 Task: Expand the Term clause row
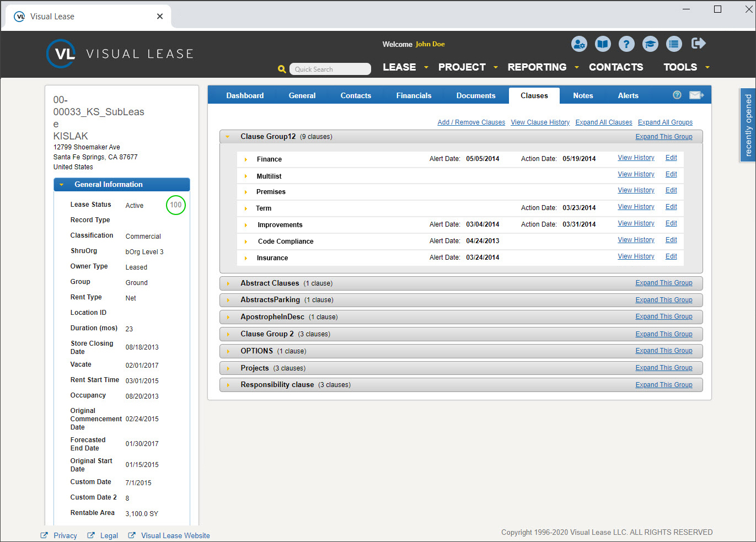point(246,208)
